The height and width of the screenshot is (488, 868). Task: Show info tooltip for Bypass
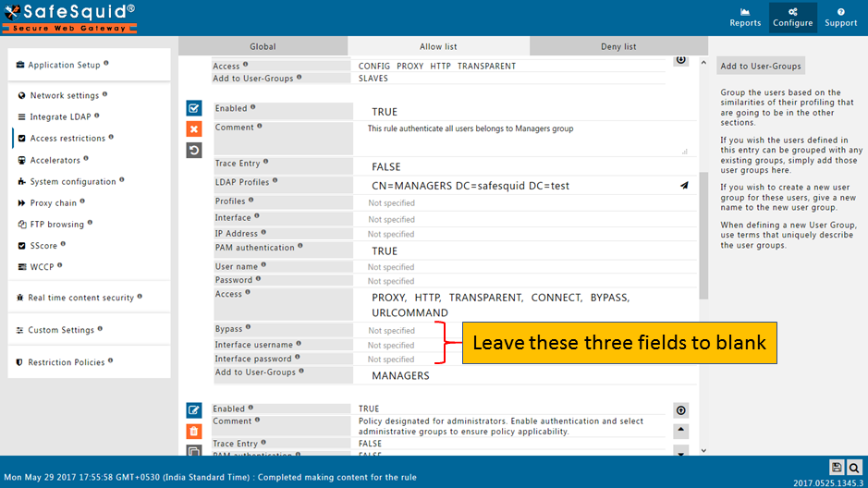click(248, 327)
